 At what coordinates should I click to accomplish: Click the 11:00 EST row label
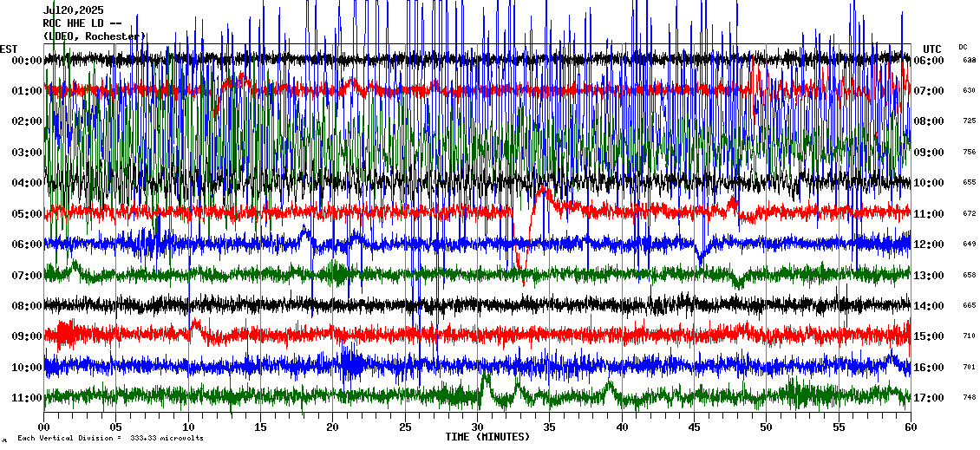[x=28, y=398]
